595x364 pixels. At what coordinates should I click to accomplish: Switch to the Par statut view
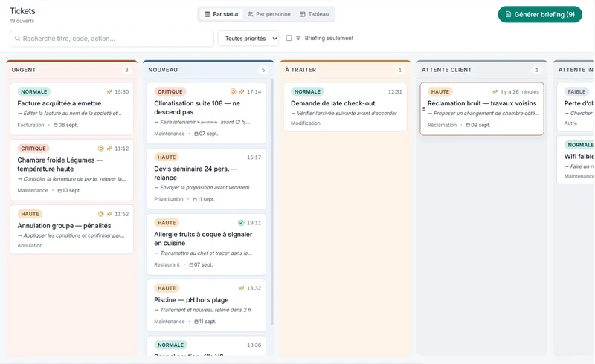[x=222, y=14]
